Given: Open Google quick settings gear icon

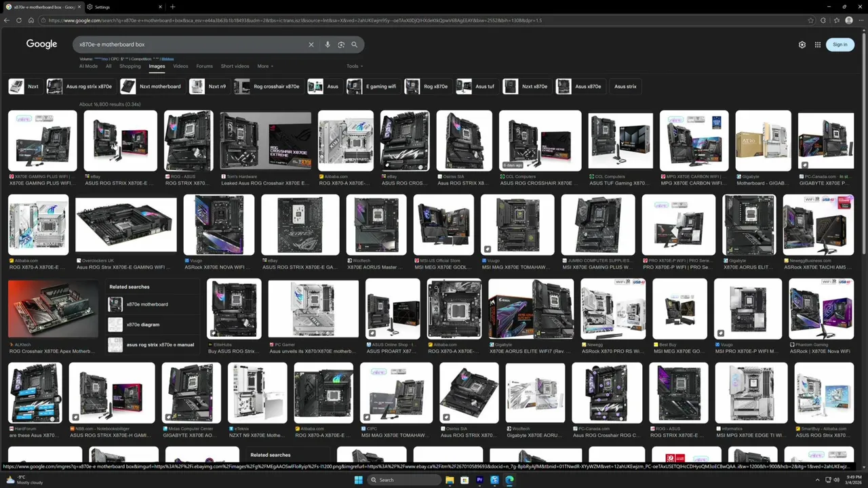Looking at the screenshot, I should pos(802,45).
